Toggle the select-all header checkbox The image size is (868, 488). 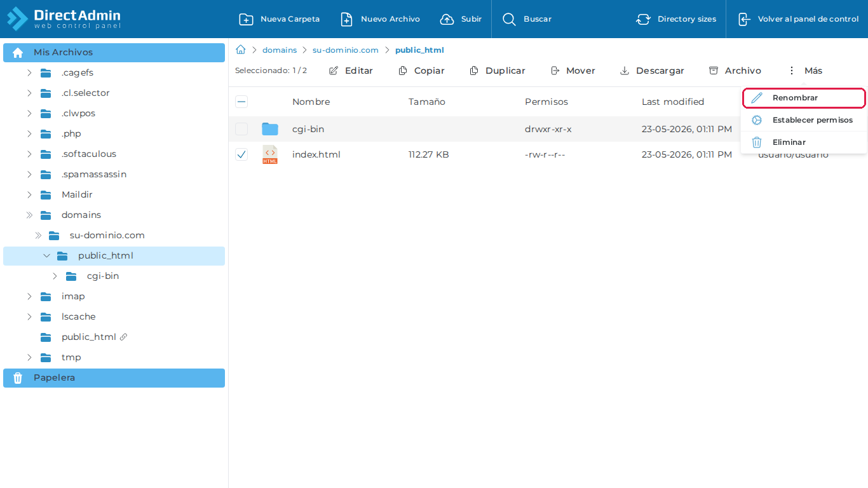[241, 102]
